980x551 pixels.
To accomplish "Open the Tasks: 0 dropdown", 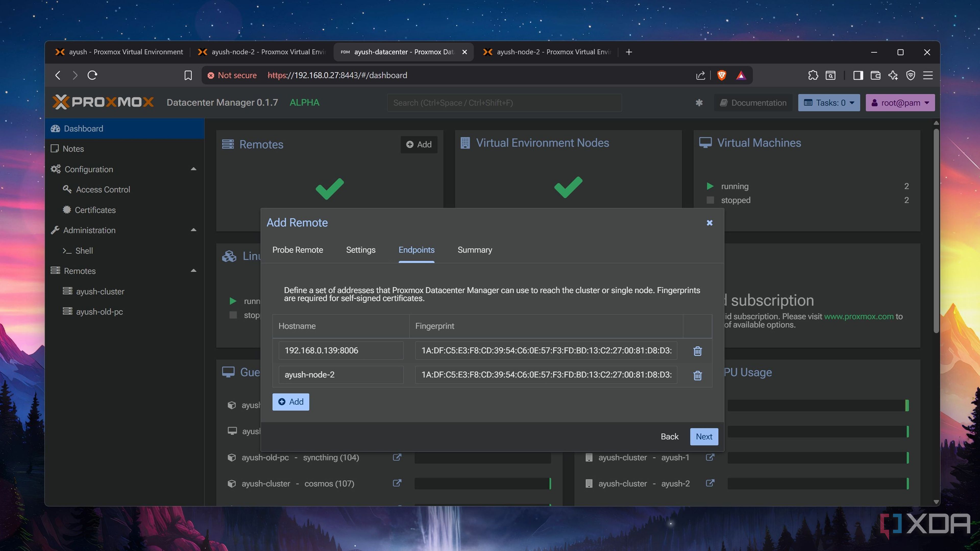I will point(829,103).
